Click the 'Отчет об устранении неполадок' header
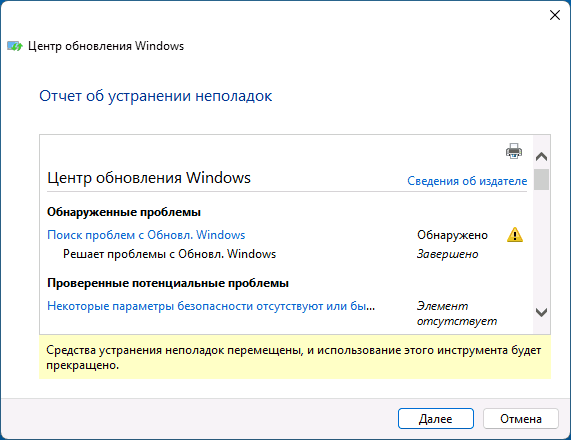571x440 pixels. pos(155,96)
